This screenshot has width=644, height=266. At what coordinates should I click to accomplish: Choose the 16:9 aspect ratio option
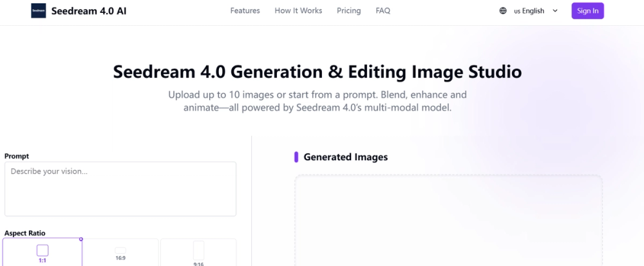pos(120,252)
